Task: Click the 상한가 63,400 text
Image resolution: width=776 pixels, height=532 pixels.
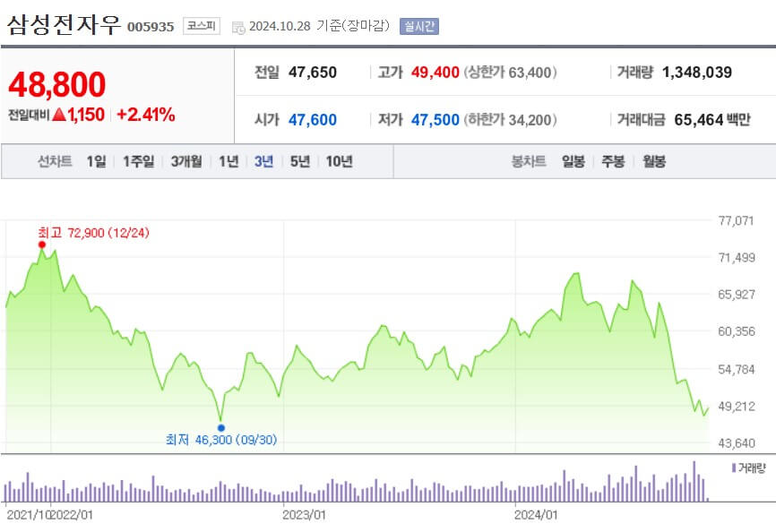Action: [510, 73]
